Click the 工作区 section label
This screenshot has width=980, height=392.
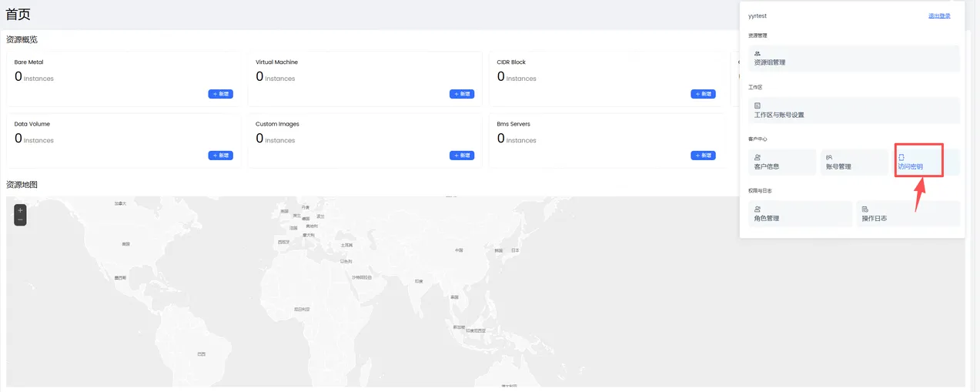tap(755, 88)
